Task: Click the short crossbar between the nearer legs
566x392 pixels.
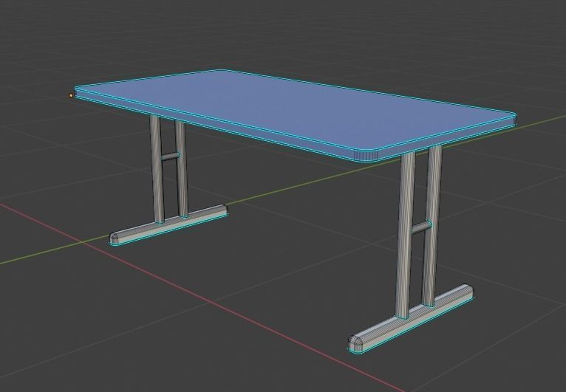Action: pyautogui.click(x=421, y=227)
